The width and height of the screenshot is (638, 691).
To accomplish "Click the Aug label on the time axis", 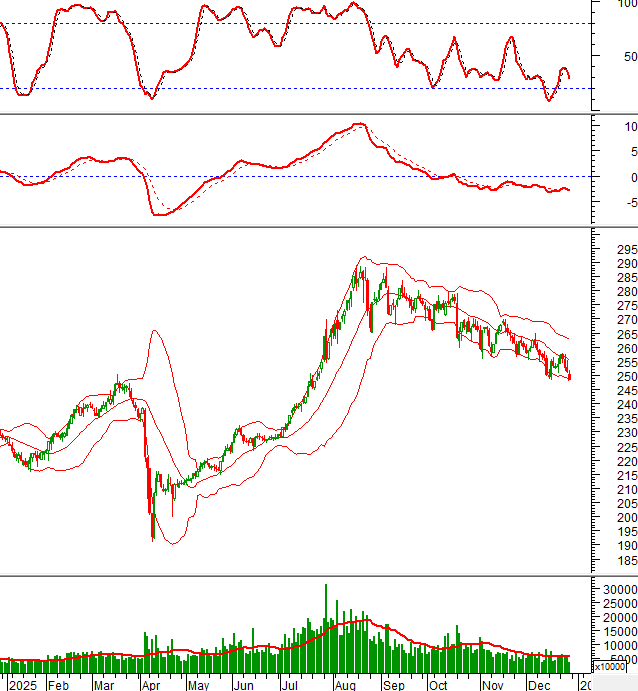I will 343,686.
